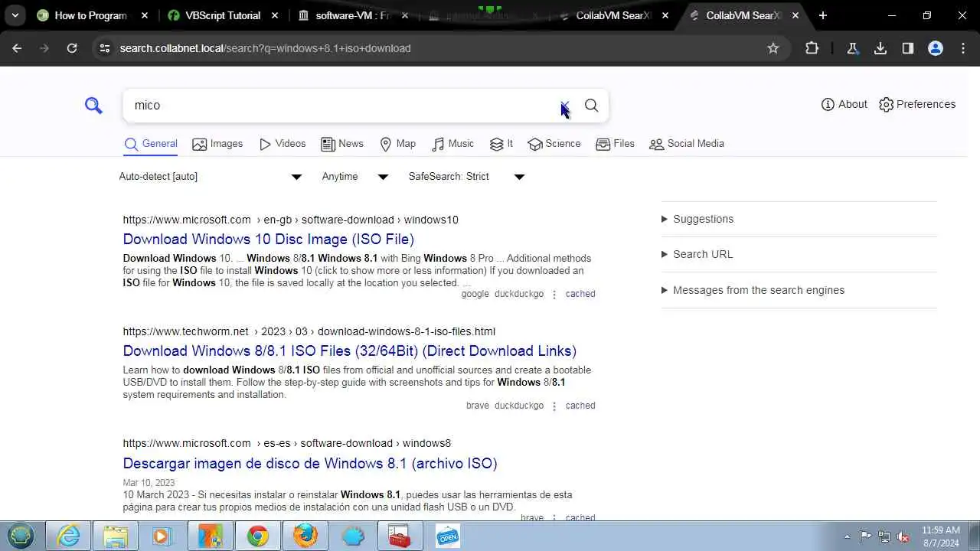Open cached copy of techworm result
Screen dimensions: 980x551
[x=580, y=406]
